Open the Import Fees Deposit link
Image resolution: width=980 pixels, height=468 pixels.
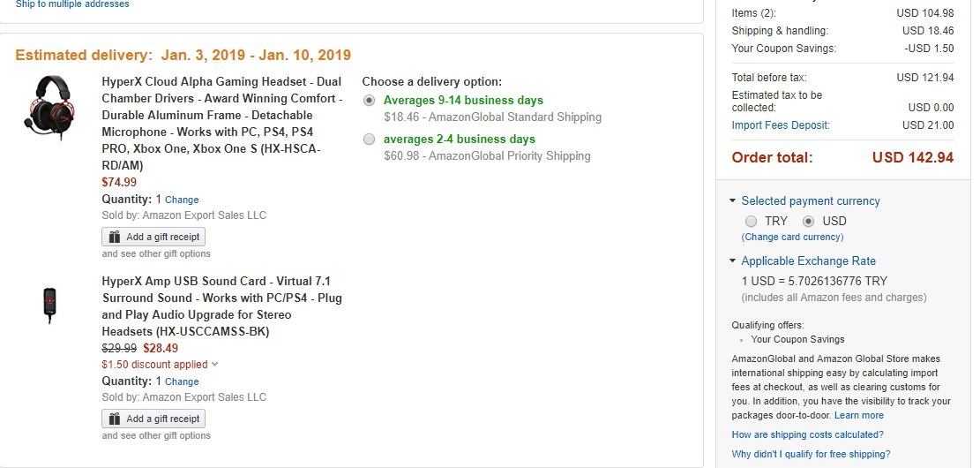point(782,125)
